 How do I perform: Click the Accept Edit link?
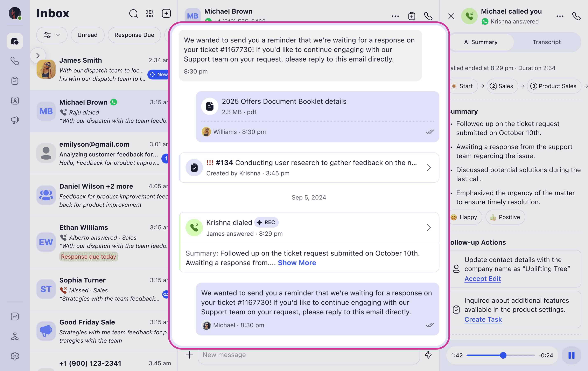point(483,279)
